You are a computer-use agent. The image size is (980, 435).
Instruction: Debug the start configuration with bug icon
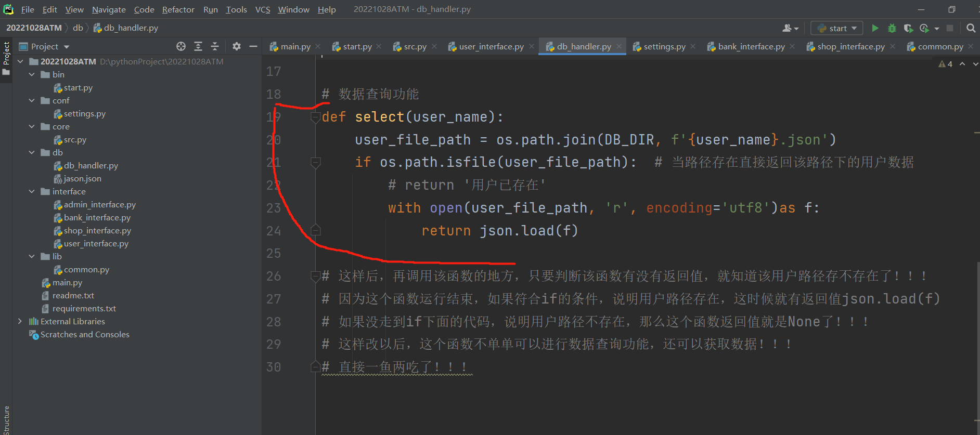coord(892,28)
